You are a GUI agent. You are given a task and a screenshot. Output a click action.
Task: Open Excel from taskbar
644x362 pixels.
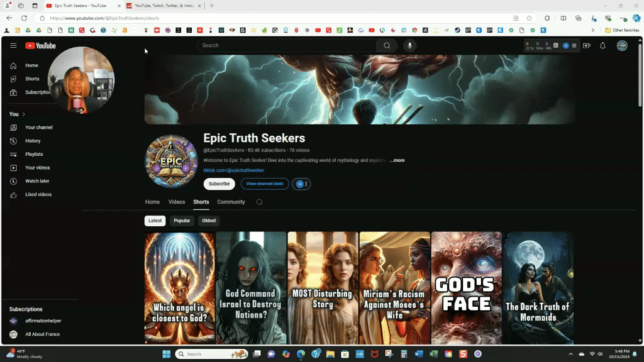point(433,354)
